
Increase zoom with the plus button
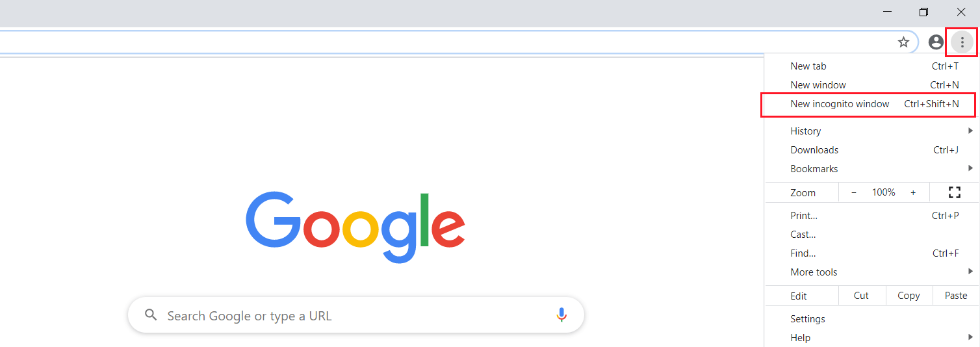click(x=913, y=192)
